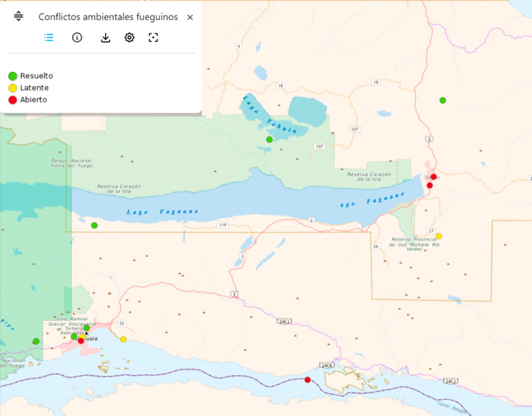
Task: Click yellow marker near Río Valdez reserve
Action: coord(438,236)
